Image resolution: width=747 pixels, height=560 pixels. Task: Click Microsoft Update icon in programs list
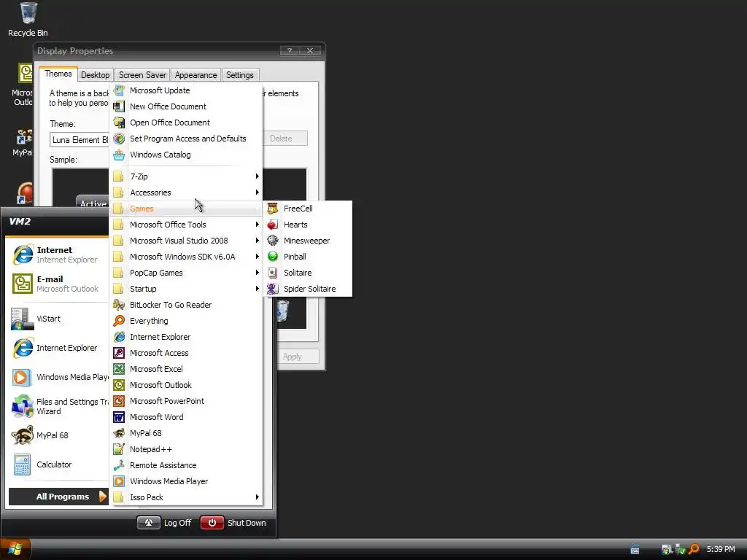coord(119,90)
